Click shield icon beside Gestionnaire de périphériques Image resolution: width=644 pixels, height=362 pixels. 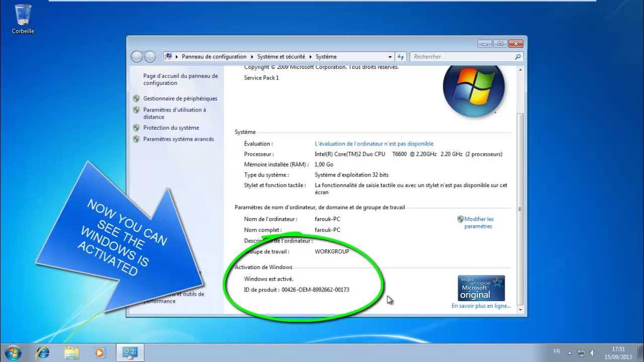point(136,99)
